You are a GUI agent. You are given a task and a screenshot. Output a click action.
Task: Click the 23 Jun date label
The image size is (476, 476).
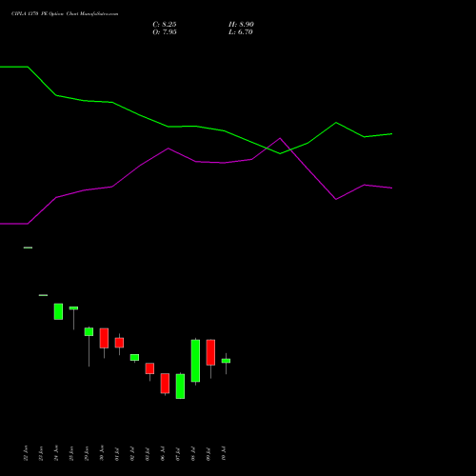tap(41, 453)
